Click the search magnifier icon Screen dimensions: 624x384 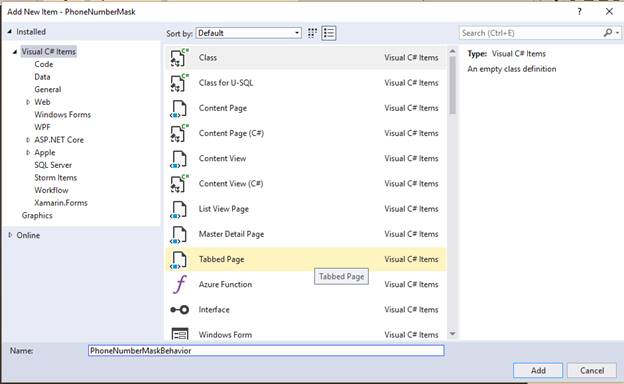608,33
